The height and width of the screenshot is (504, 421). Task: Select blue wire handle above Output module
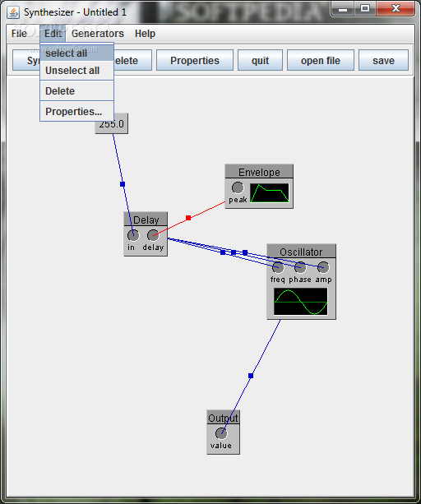[x=251, y=376]
